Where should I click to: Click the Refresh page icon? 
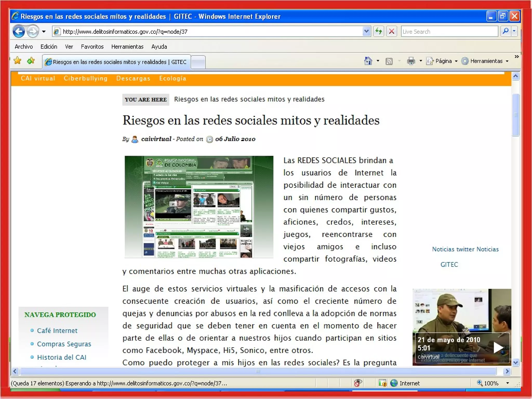coord(379,32)
